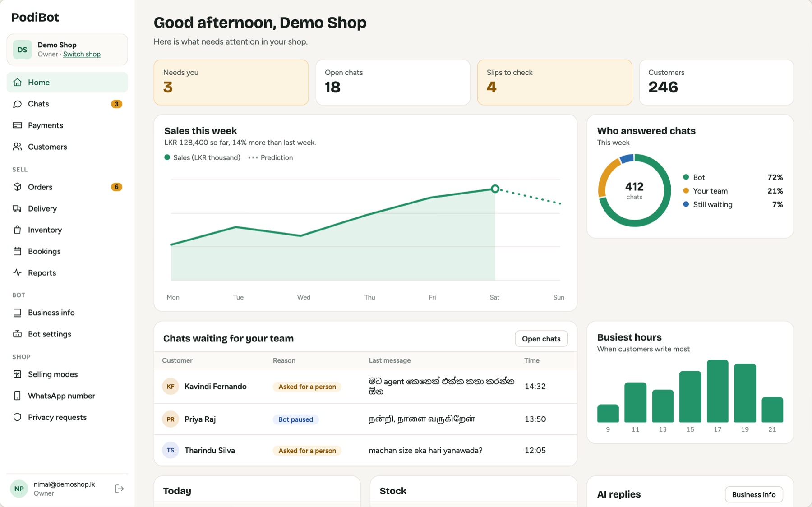Click the donut chart showing 412 chats
The width and height of the screenshot is (812, 507).
(634, 190)
